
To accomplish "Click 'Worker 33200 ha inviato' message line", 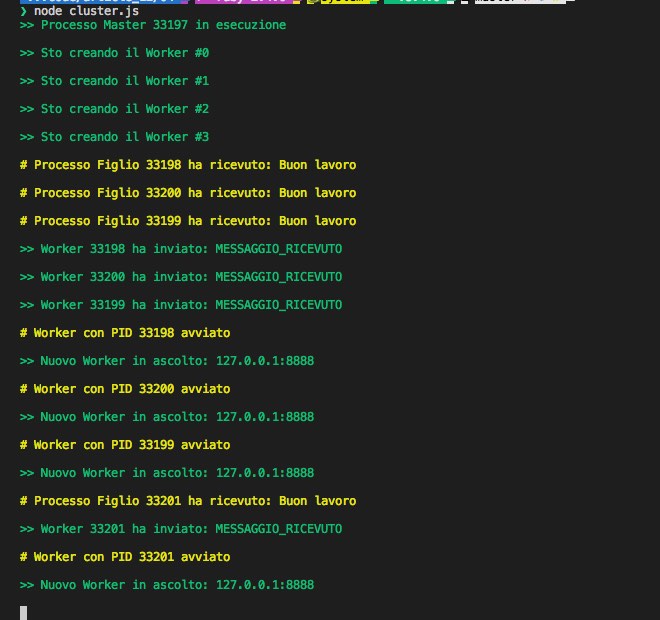I will (180, 277).
